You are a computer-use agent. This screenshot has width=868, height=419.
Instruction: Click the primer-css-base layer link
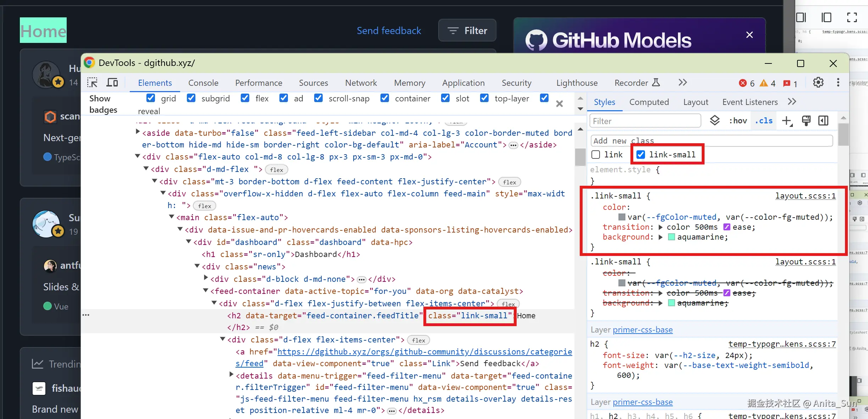(642, 330)
